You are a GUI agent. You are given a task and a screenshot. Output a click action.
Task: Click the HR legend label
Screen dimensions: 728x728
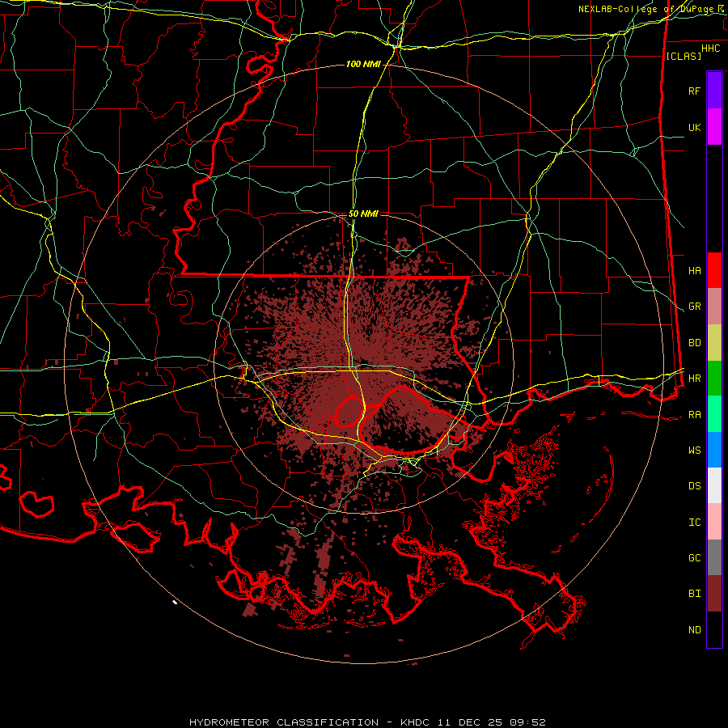click(694, 379)
